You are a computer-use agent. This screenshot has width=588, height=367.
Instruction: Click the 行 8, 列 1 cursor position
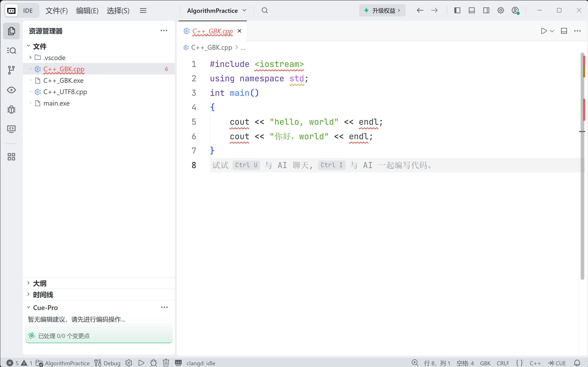(437, 363)
